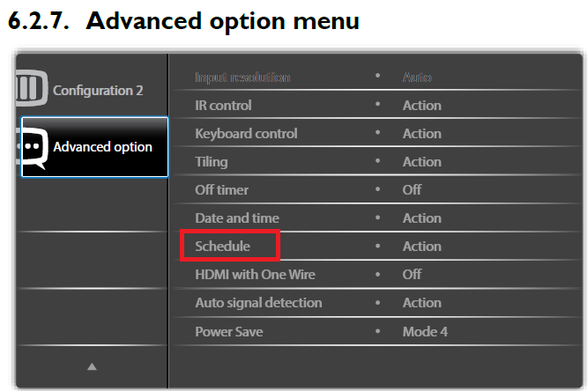Select the Schedule menu item
Image resolution: width=588 pixels, height=391 pixels.
tap(223, 247)
